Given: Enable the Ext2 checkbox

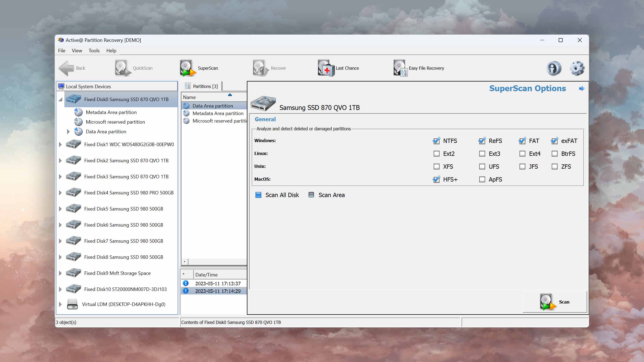Looking at the screenshot, I should click(437, 154).
